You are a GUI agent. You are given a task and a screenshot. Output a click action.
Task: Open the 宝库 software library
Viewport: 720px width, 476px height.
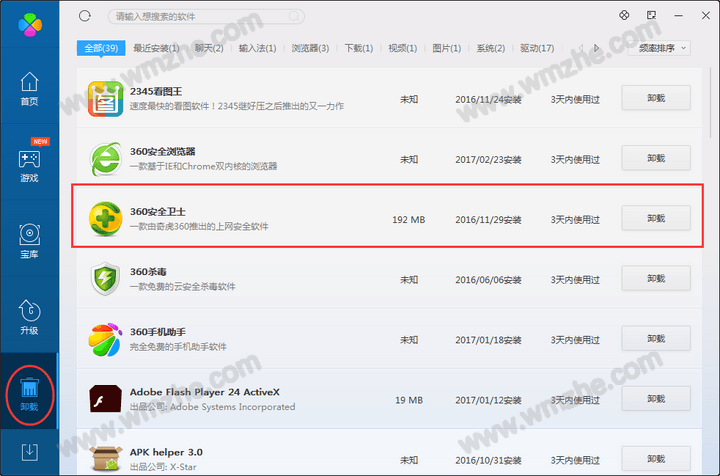click(29, 241)
